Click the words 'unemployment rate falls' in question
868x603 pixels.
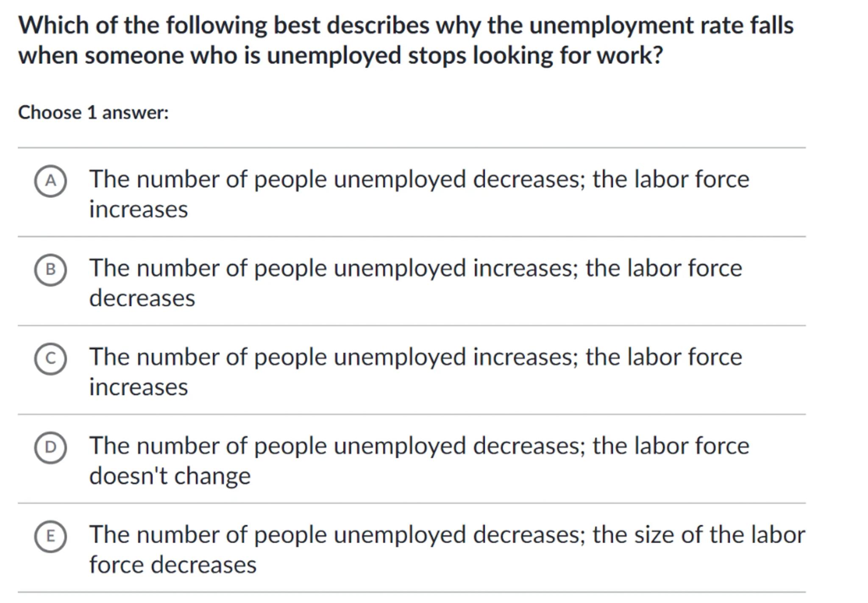(661, 25)
